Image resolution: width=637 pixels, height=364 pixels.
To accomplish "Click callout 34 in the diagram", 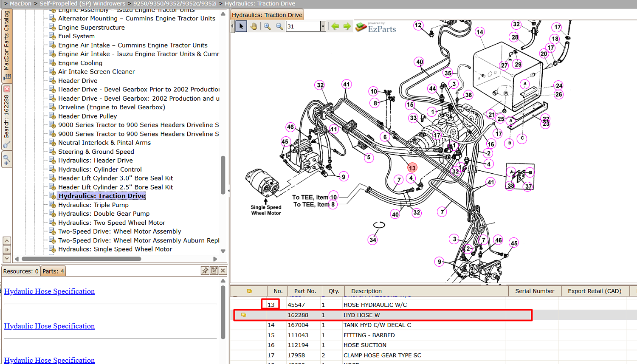I will click(x=373, y=240).
